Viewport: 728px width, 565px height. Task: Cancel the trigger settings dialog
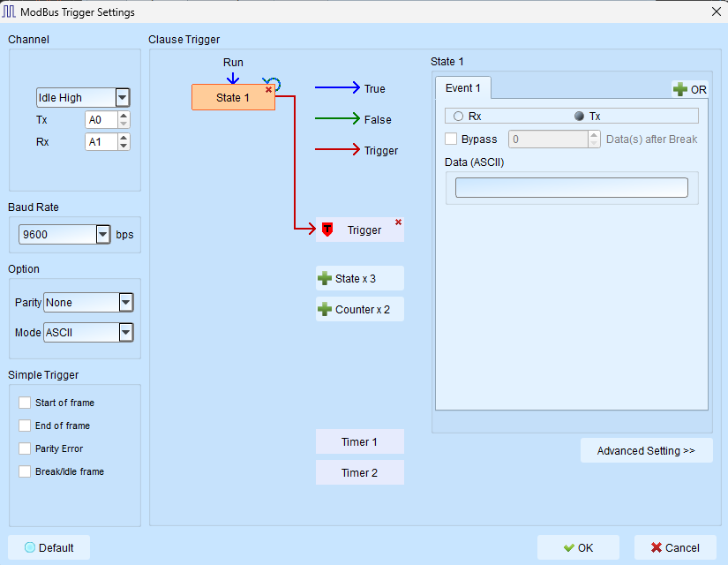[675, 547]
